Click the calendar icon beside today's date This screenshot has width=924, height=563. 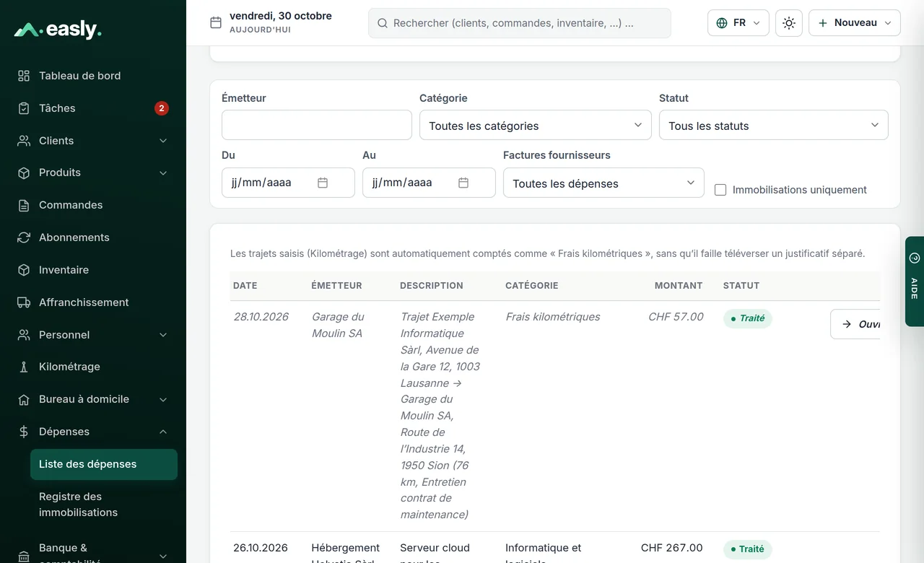216,22
